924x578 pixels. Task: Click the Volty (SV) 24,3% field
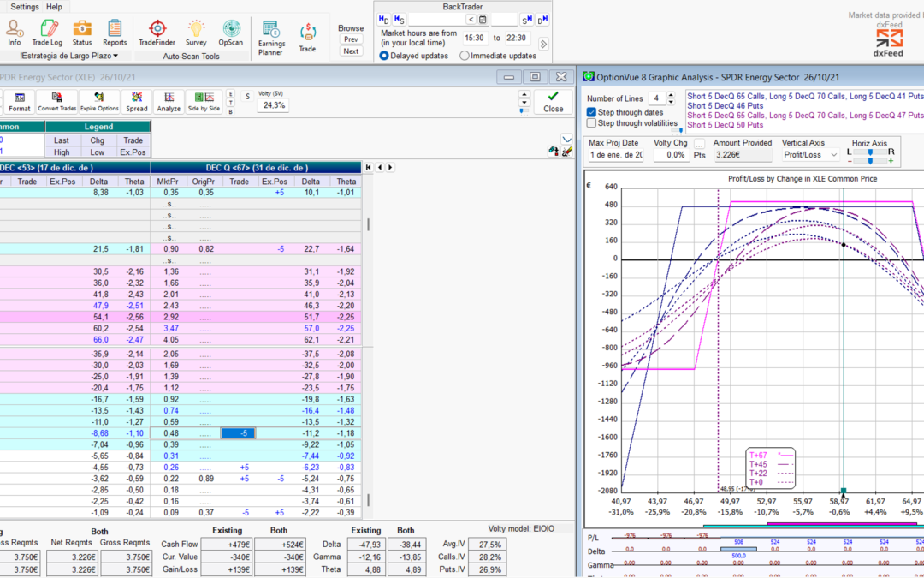point(274,105)
